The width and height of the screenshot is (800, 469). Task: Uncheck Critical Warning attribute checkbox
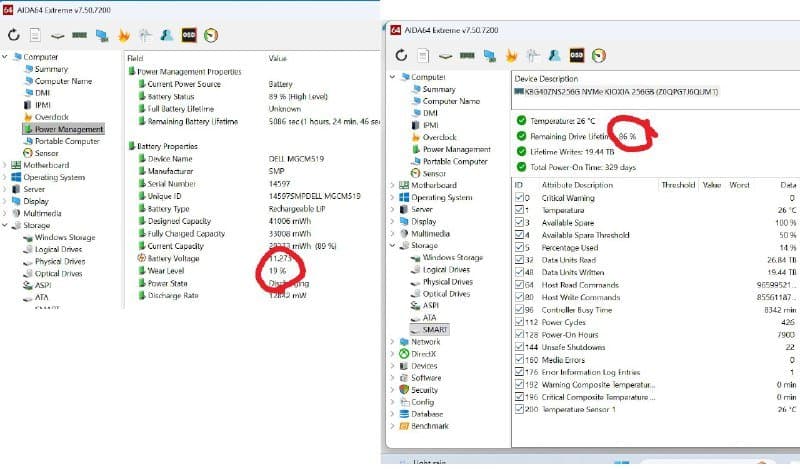519,198
